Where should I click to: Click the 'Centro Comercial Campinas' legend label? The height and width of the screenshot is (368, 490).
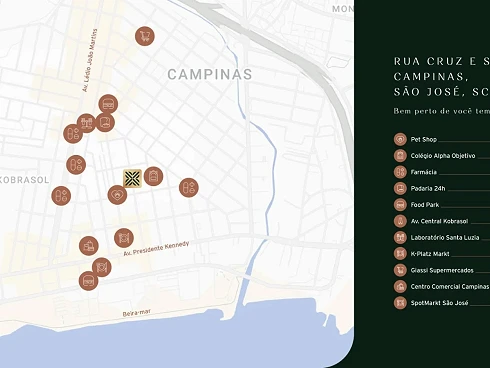pos(449,286)
